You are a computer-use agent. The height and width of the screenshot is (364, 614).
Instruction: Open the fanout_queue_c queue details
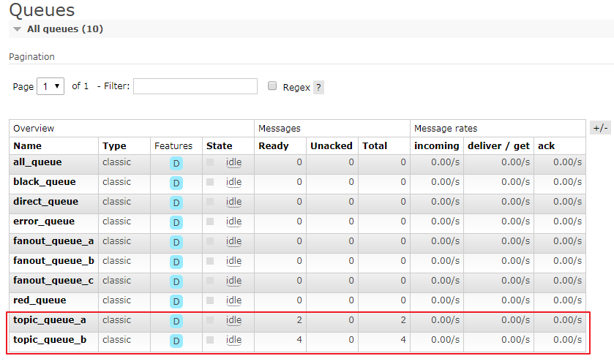pos(53,281)
